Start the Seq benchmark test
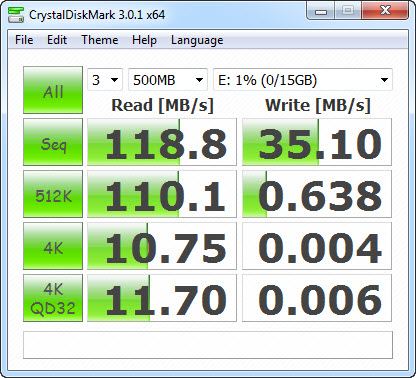416x378 pixels. coord(53,142)
